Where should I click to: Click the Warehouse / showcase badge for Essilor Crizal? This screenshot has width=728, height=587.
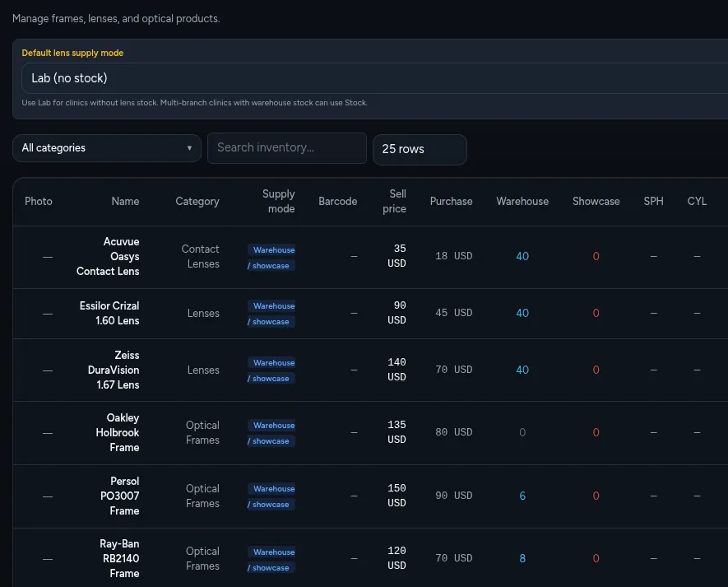(271, 314)
